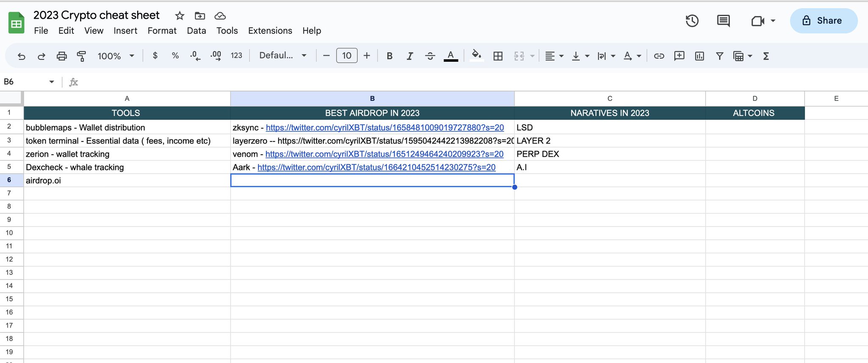This screenshot has width=868, height=363.
Task: Open the font family dropdown
Action: pyautogui.click(x=283, y=55)
